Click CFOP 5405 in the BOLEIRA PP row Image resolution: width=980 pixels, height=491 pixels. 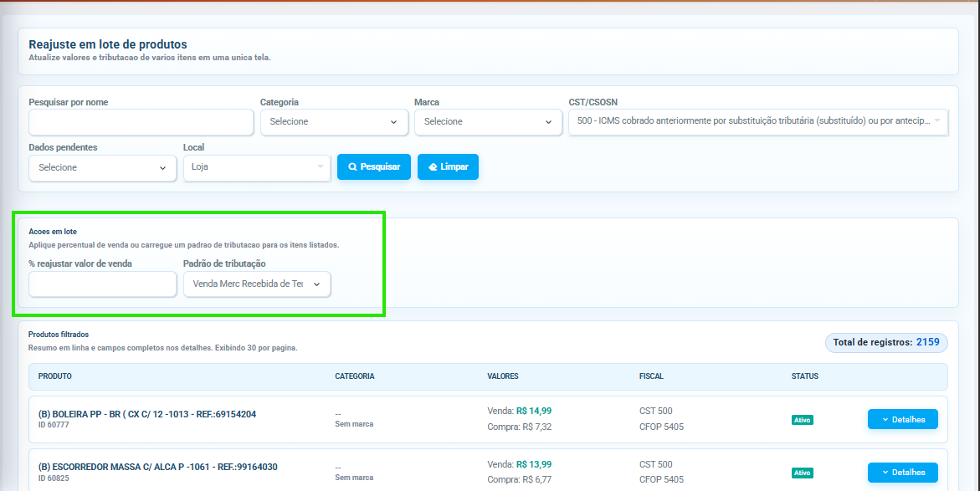pos(661,427)
